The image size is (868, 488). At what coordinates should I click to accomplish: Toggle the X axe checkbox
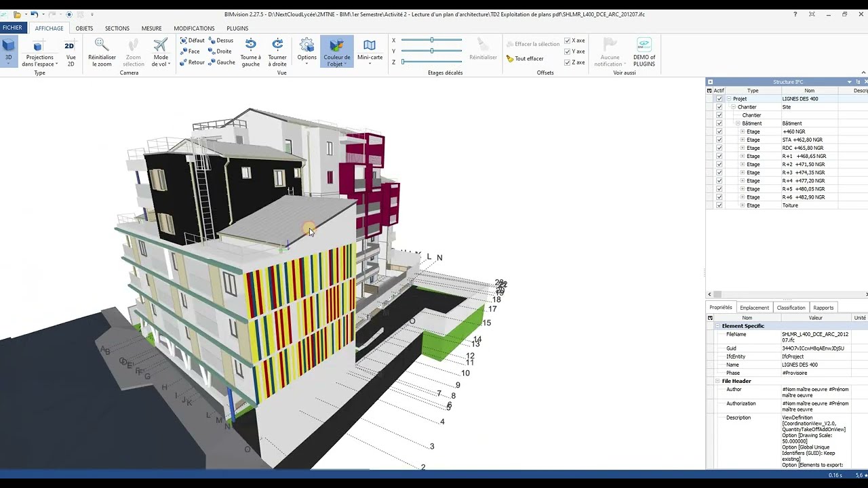point(568,41)
